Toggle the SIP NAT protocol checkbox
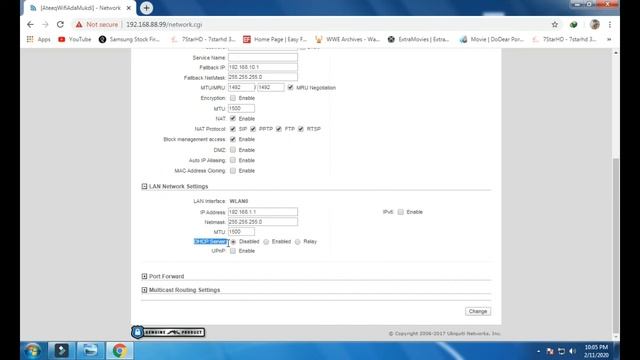The height and width of the screenshot is (360, 640). coord(233,129)
